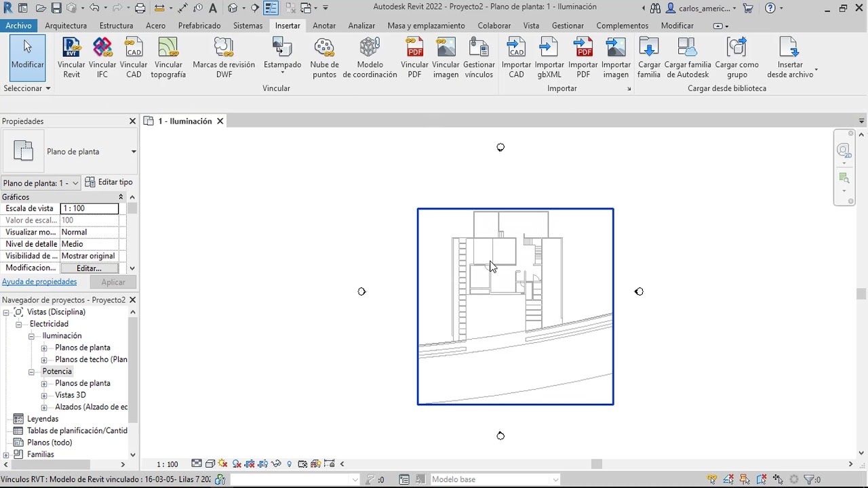This screenshot has height=488, width=868.
Task: Click the Importar CAD icon
Action: tap(516, 48)
